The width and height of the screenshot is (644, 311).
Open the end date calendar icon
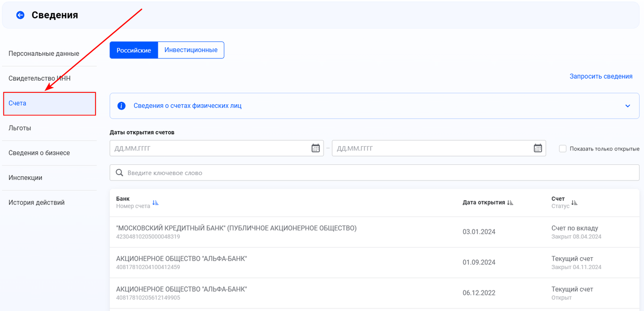point(538,148)
